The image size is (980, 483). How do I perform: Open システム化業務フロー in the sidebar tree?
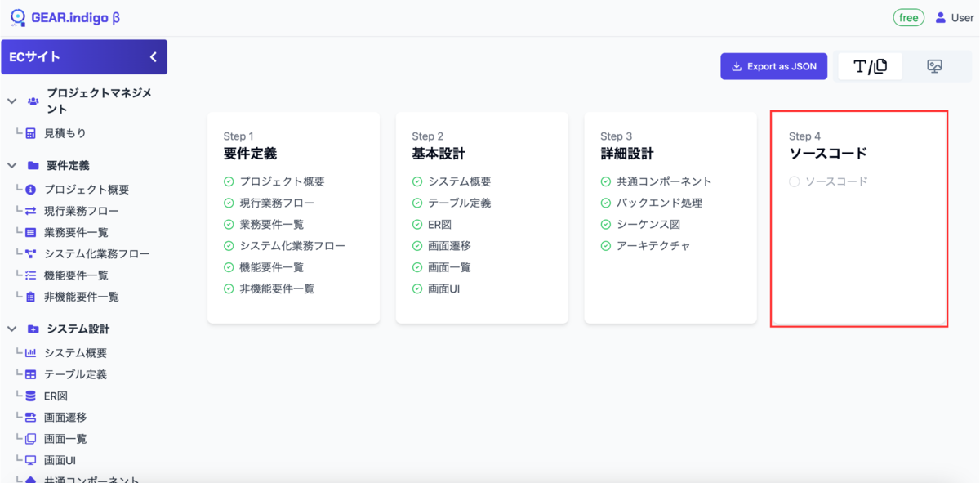point(97,254)
